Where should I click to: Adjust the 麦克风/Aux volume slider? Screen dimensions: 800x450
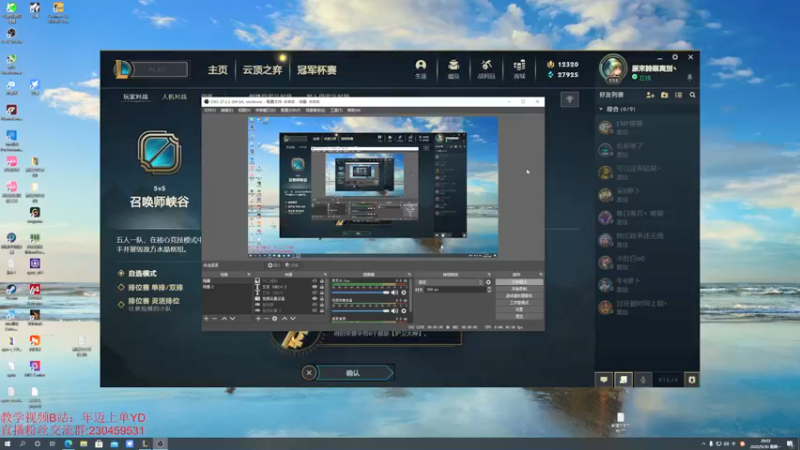coord(360,292)
